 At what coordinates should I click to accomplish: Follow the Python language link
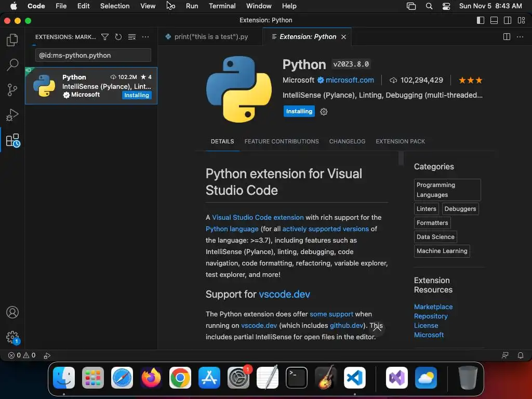[232, 229]
